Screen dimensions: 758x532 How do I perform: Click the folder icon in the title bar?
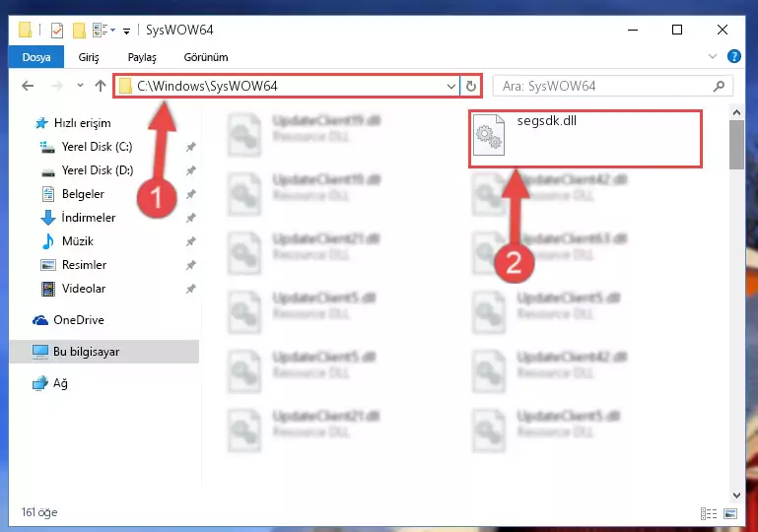[26, 30]
